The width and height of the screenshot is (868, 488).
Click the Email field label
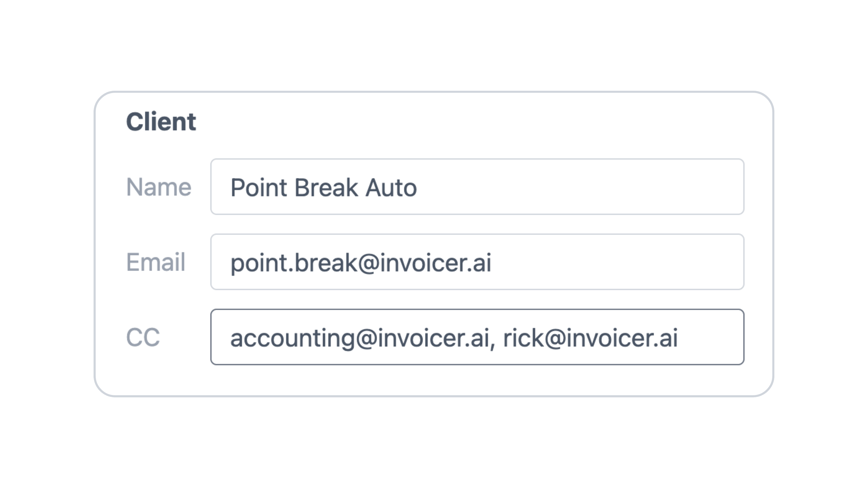pos(156,262)
